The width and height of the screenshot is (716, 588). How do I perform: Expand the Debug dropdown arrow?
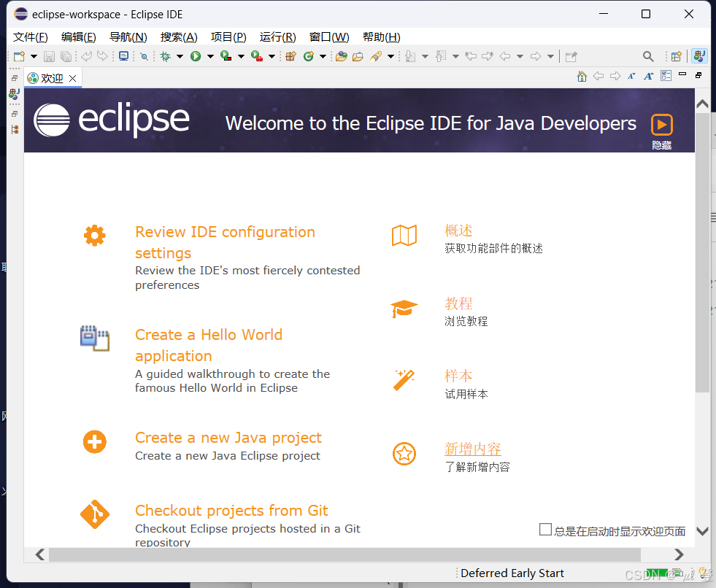180,57
